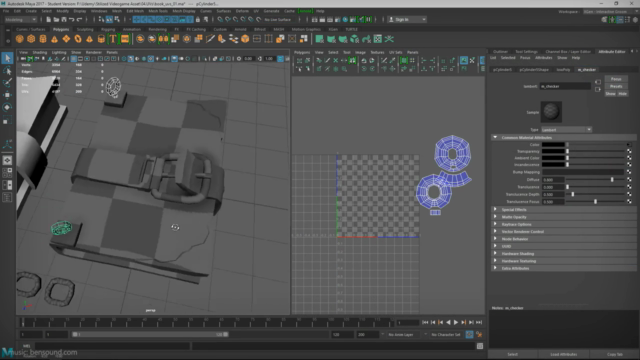The width and height of the screenshot is (640, 360).
Task: Expand the Hardware Shading section
Action: coord(496,253)
